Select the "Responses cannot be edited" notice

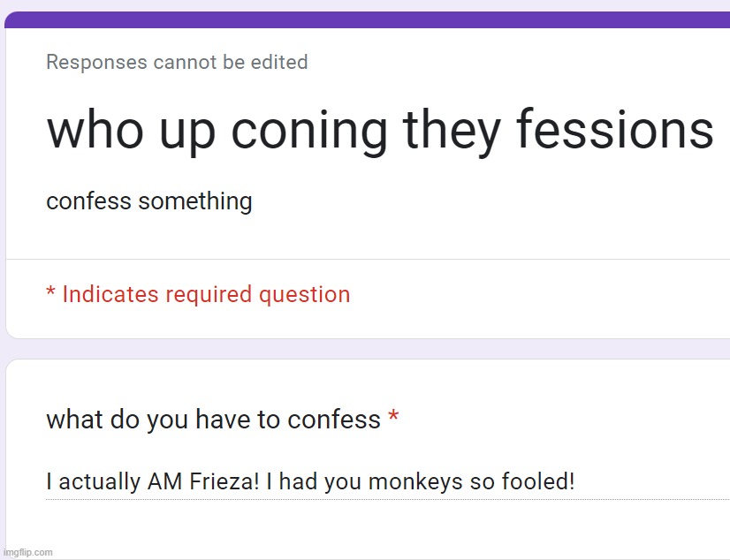point(177,62)
